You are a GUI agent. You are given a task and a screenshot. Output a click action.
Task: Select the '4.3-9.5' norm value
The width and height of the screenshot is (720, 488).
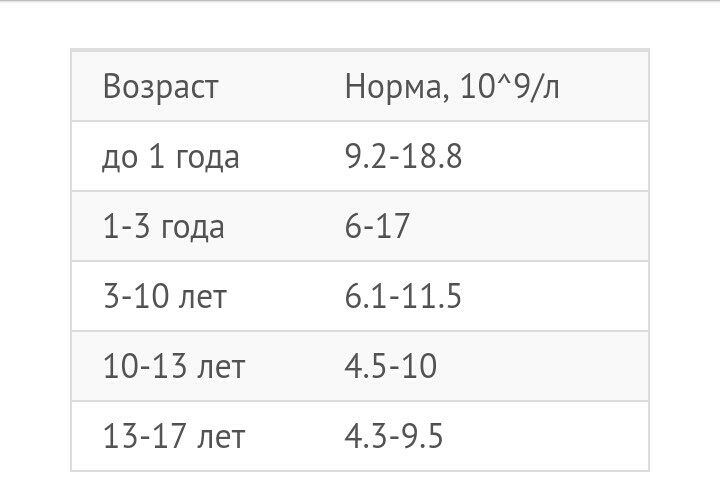coord(394,436)
